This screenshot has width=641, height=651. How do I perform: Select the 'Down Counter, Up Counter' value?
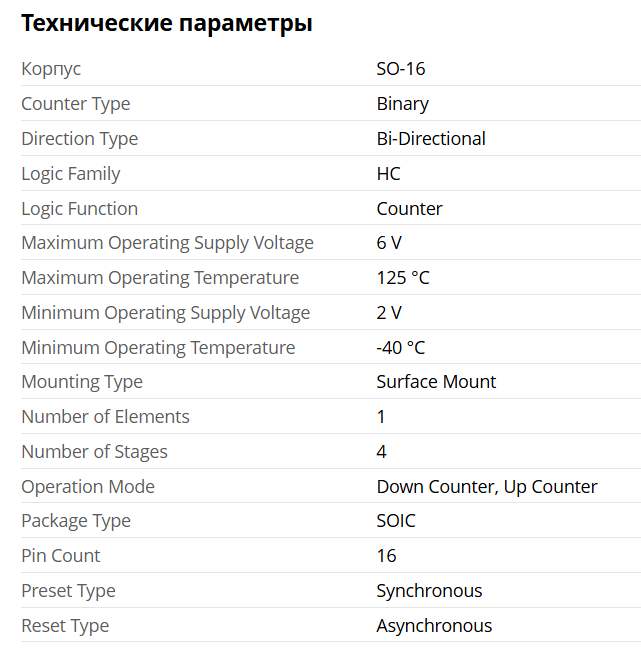pos(487,487)
